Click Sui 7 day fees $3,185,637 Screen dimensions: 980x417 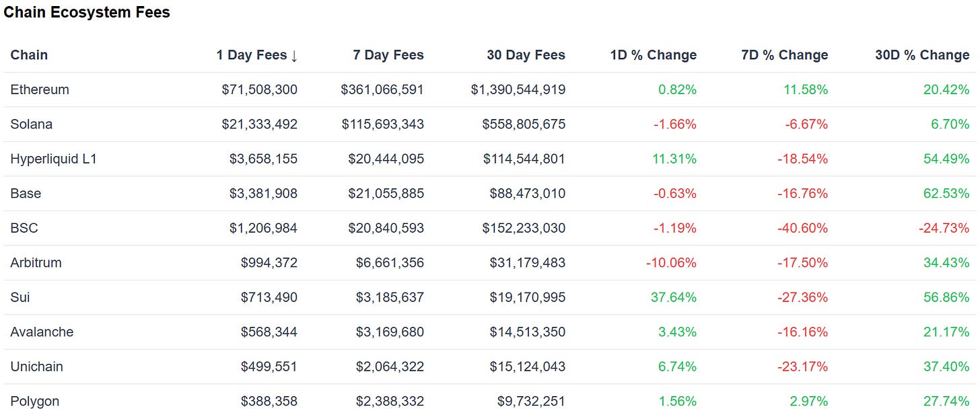coord(390,298)
